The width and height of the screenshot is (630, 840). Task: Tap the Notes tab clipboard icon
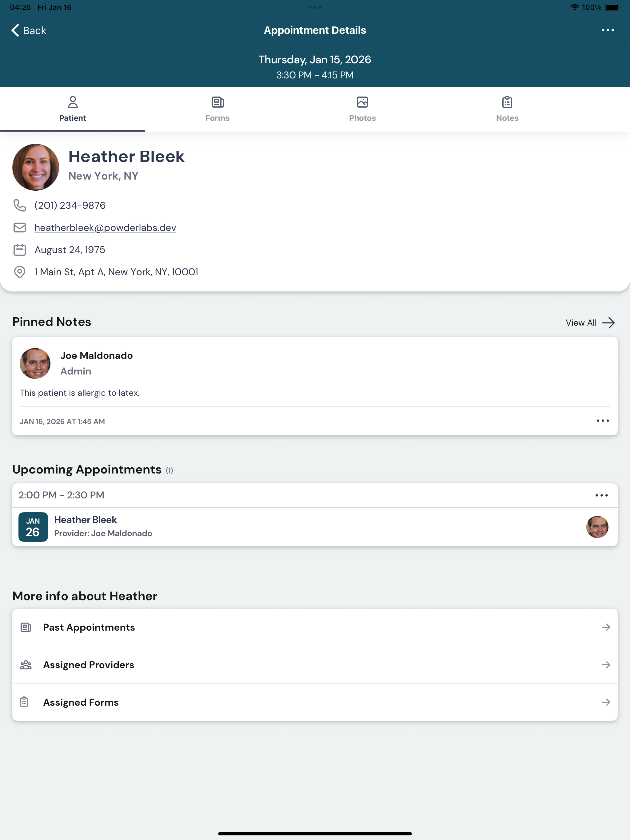(x=507, y=102)
